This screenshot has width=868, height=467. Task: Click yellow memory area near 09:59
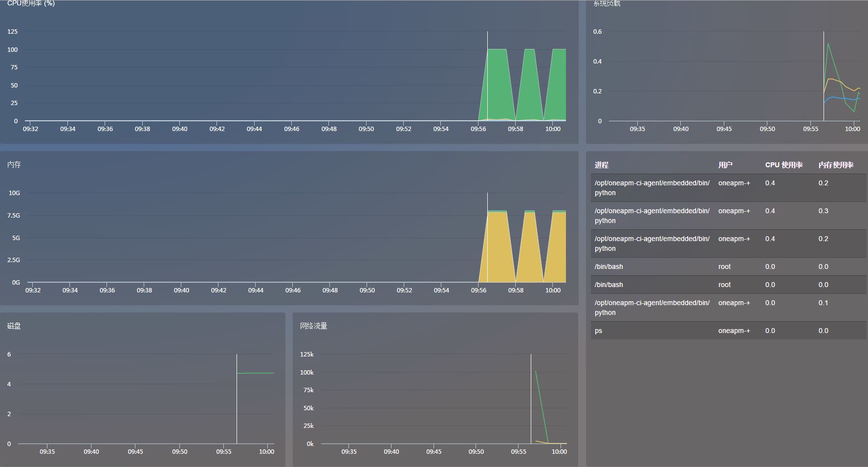(529, 247)
